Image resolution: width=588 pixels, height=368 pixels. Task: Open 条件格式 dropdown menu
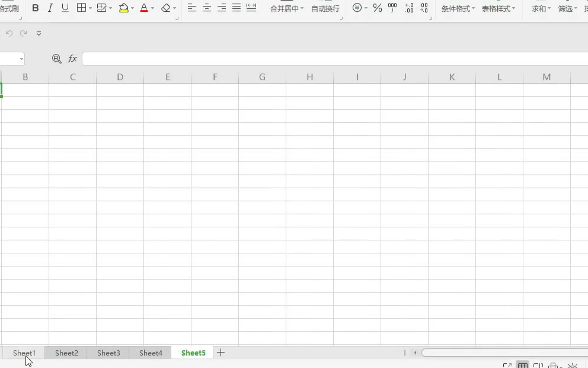tap(458, 9)
